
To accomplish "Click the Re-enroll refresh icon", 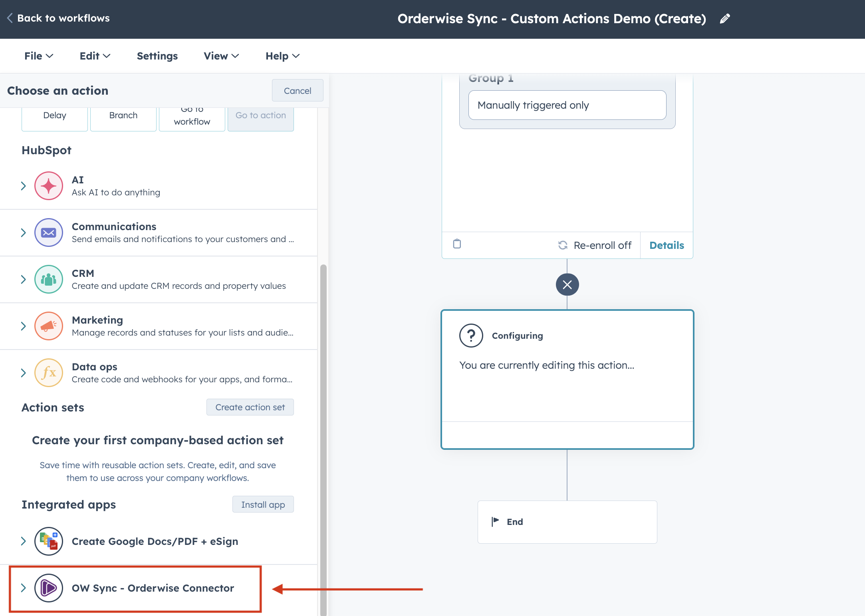I will (x=563, y=245).
